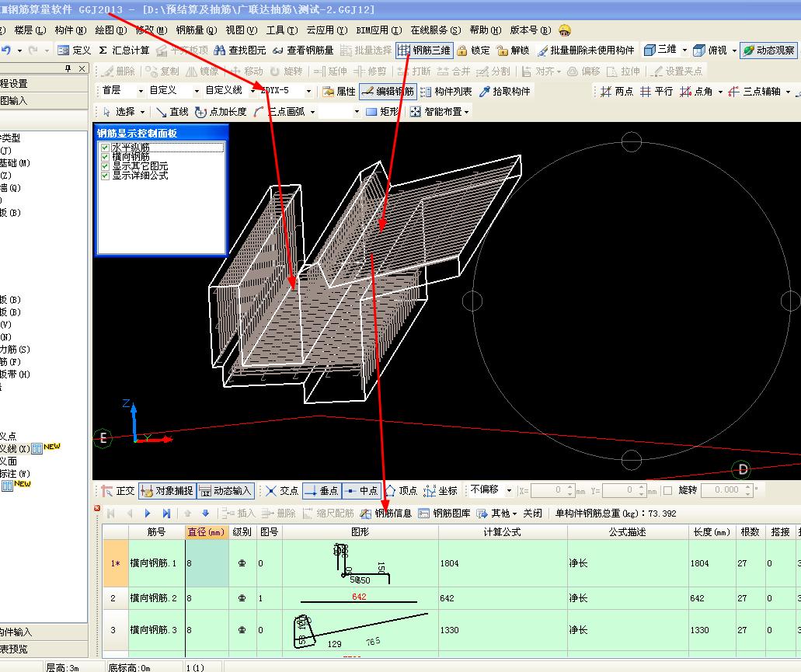Run 汇总计算 summary calculation
The image size is (801, 672).
(x=124, y=50)
